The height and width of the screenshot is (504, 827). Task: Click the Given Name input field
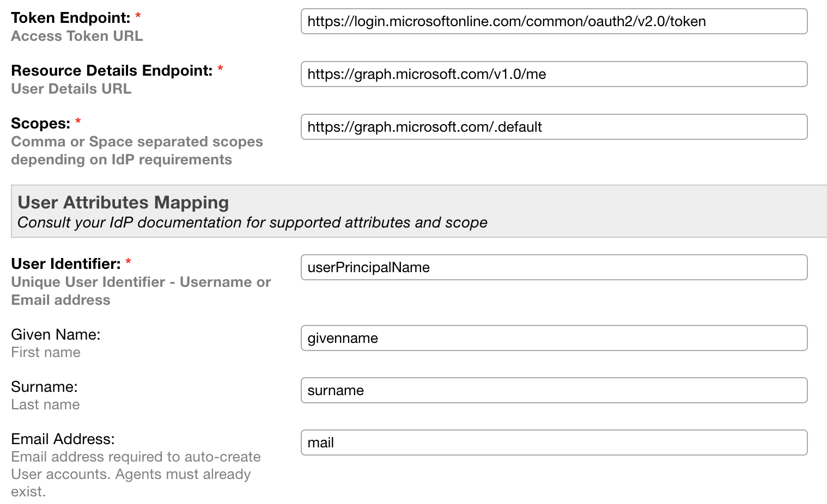(x=553, y=338)
